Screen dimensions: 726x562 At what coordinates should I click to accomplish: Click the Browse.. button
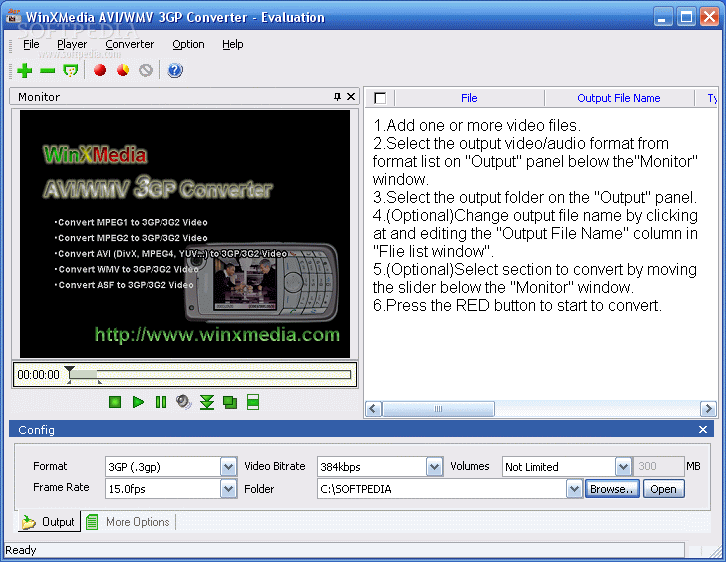point(612,489)
